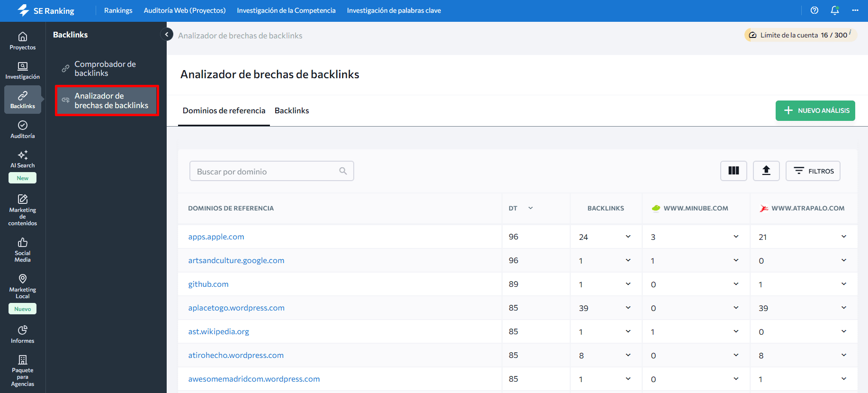Image resolution: width=868 pixels, height=393 pixels.
Task: Expand atrapalo dropdown for github.com
Action: tap(844, 284)
